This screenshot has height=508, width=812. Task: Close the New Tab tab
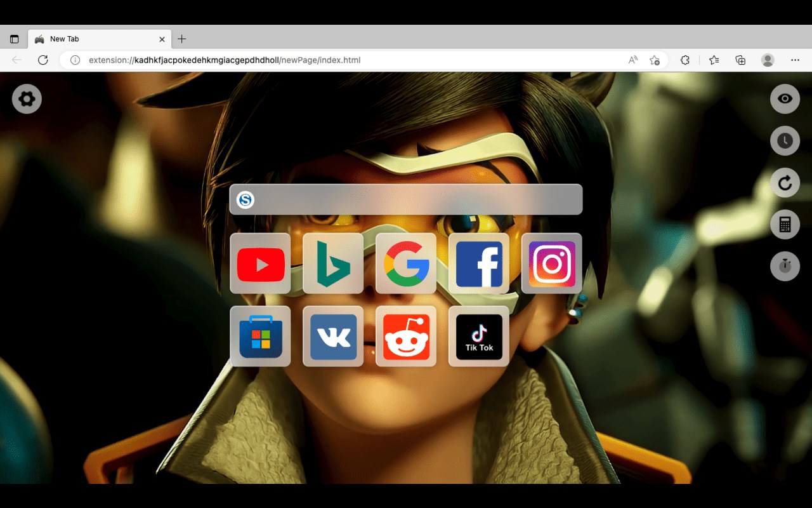162,39
